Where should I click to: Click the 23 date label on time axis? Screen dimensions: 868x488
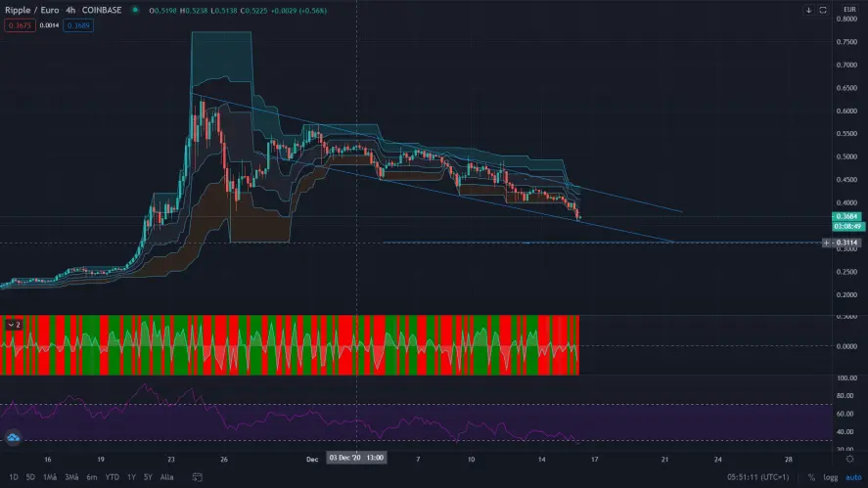pyautogui.click(x=171, y=460)
